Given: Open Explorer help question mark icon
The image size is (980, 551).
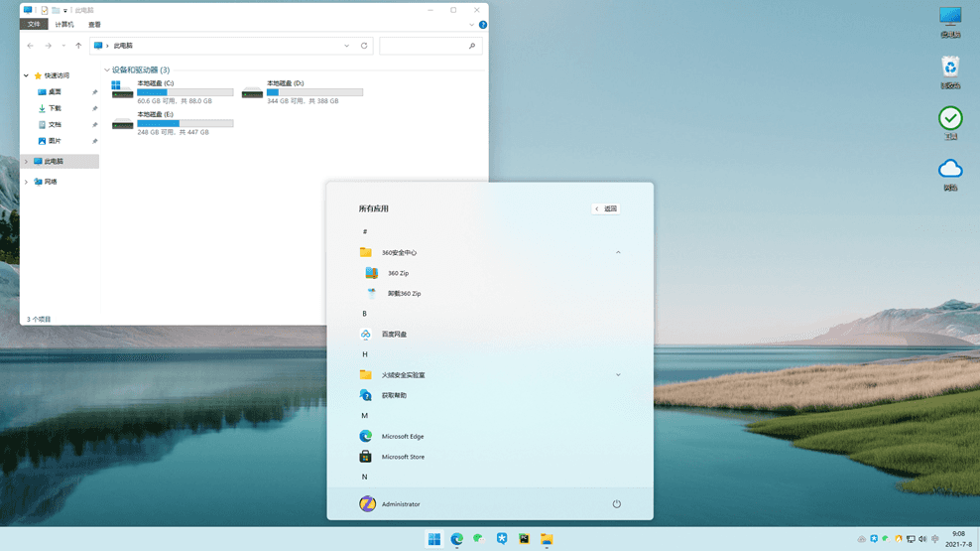Looking at the screenshot, I should point(482,25).
